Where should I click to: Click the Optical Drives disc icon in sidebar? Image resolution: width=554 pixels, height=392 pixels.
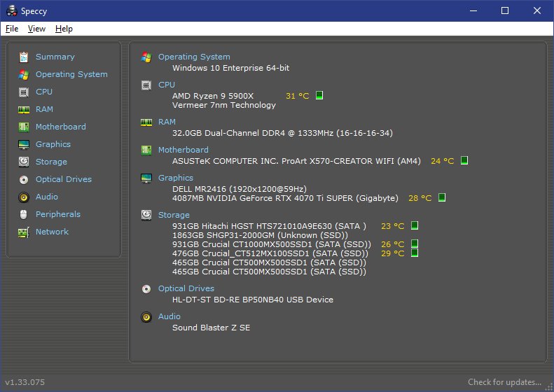(24, 179)
